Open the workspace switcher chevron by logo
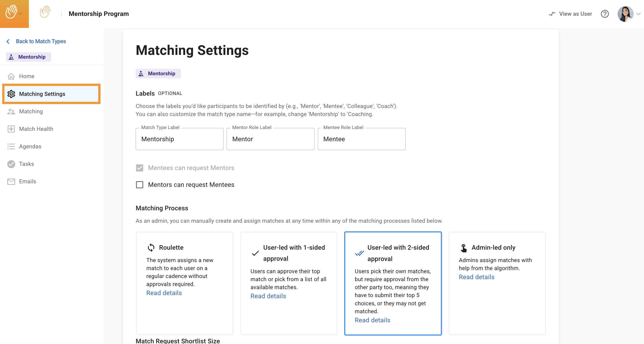The width and height of the screenshot is (644, 344). [x=20, y=14]
